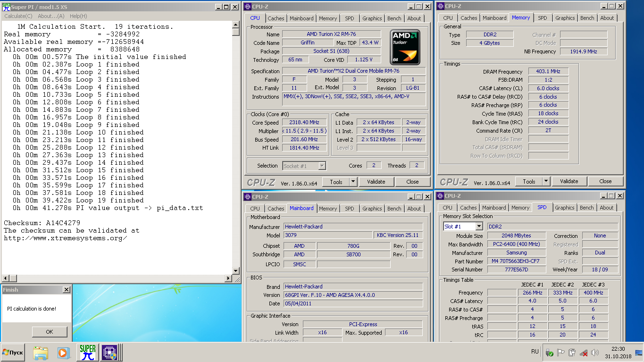Close the Finish dialog with its X button
Viewport: 644px width, 362px height.
[66, 290]
